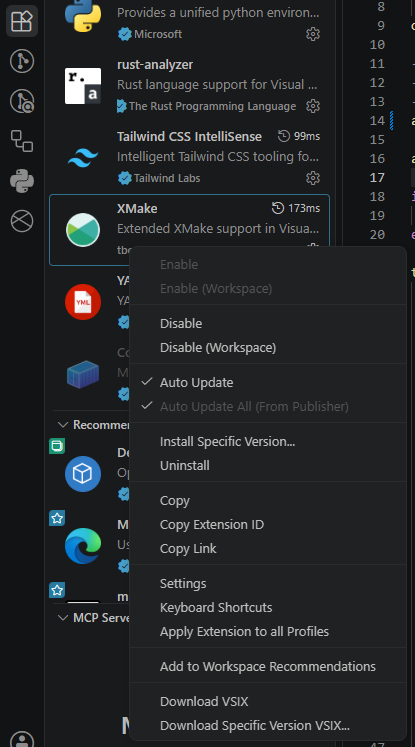Click Add to Workspace Recommendations

268,666
